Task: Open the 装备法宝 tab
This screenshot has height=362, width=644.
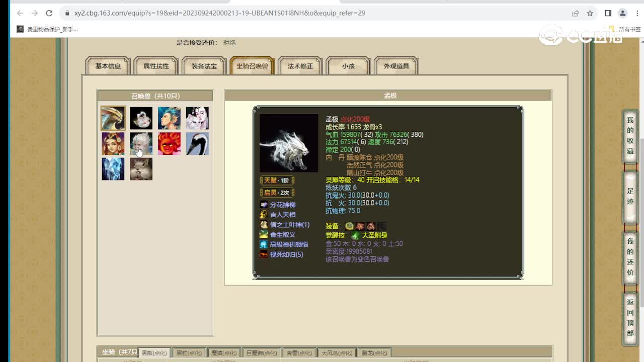Action: click(x=204, y=66)
